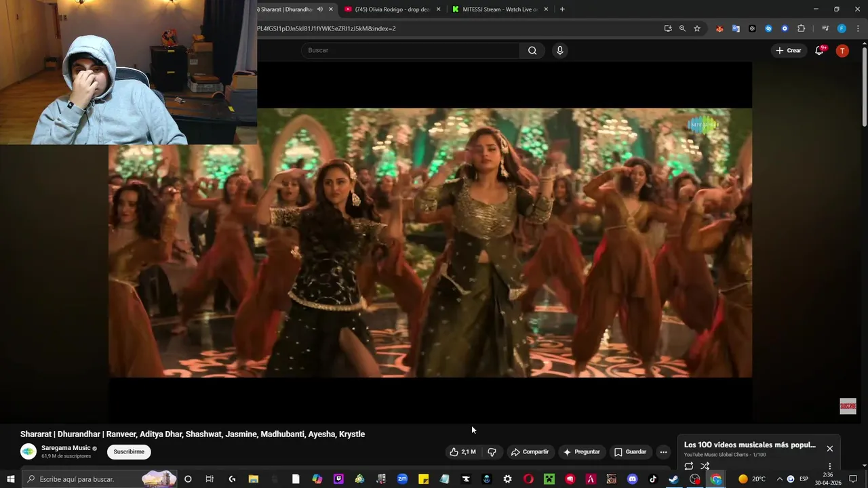Viewport: 868px width, 488px height.
Task: Click the Crear button
Action: click(789, 50)
